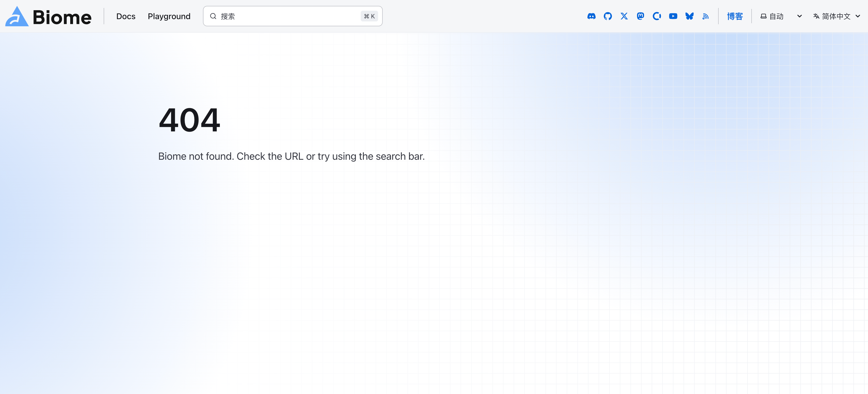Click the Open Collective icon
The width and height of the screenshot is (868, 394).
tap(657, 16)
